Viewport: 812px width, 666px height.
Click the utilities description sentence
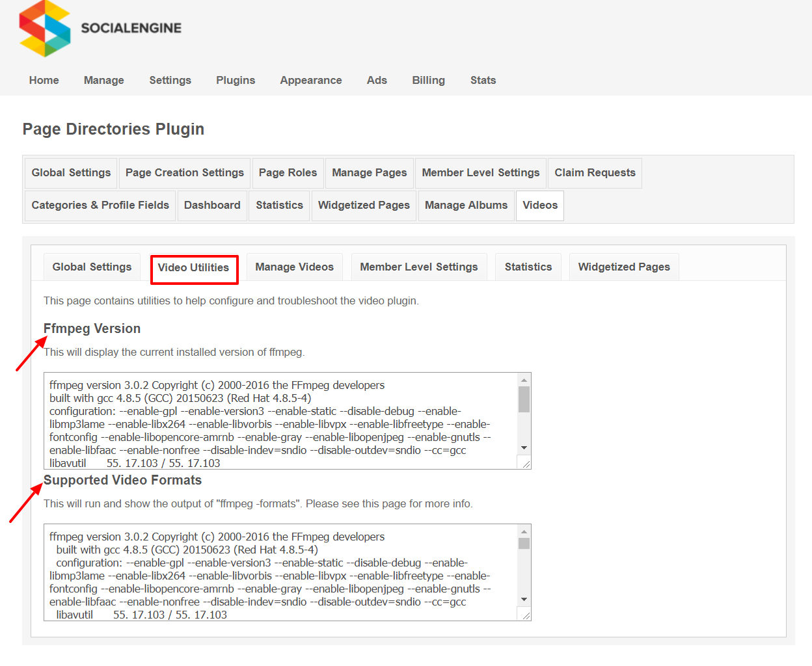[231, 300]
